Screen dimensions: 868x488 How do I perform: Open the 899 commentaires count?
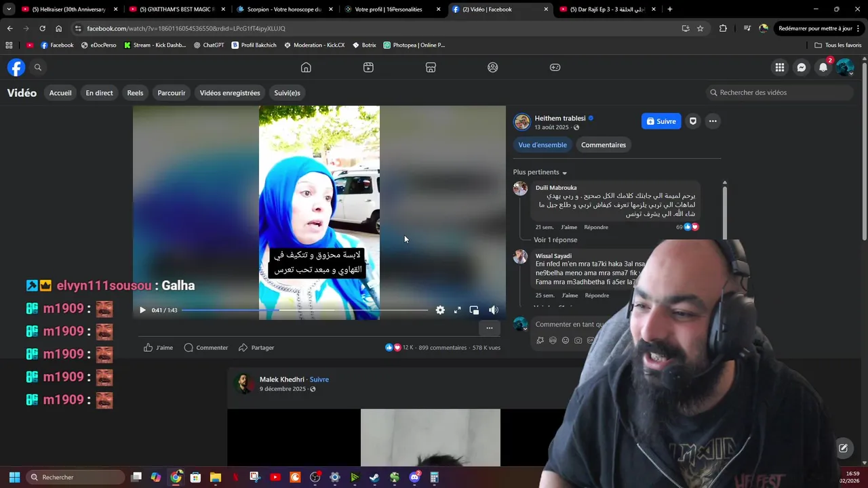(x=442, y=348)
